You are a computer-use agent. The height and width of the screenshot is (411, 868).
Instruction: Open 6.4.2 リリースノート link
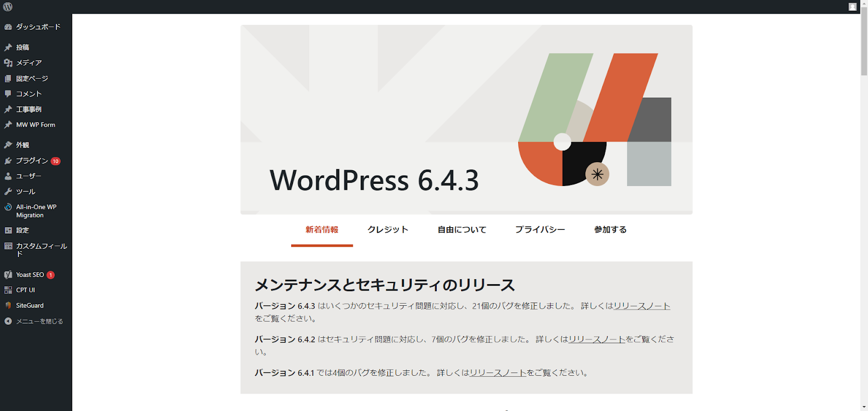coord(597,339)
